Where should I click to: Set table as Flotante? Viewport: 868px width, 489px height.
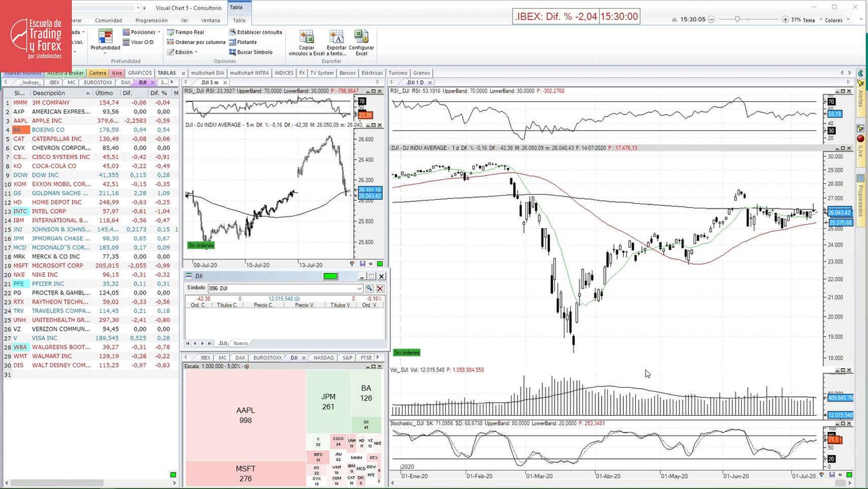click(x=242, y=42)
